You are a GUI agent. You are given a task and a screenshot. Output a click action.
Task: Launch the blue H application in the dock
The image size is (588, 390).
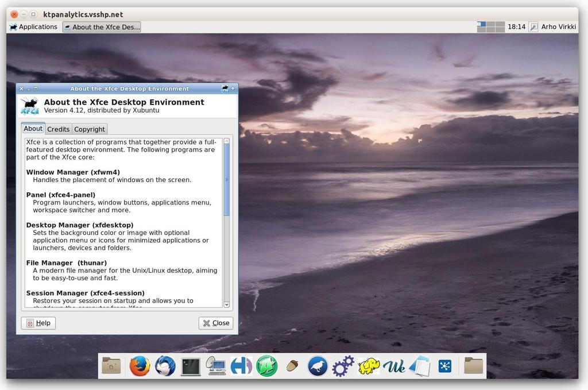(x=241, y=366)
